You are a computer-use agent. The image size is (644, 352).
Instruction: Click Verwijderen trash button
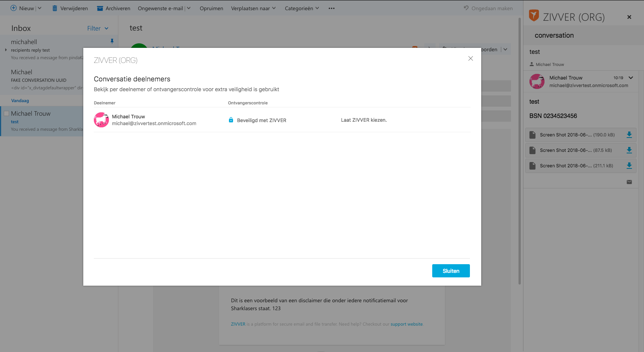[70, 8]
